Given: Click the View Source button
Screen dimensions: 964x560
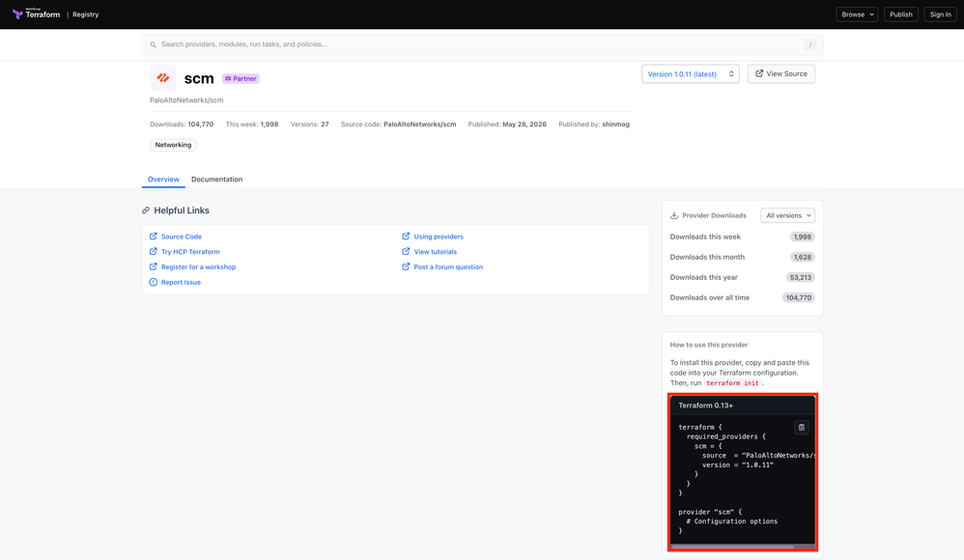Looking at the screenshot, I should point(780,73).
